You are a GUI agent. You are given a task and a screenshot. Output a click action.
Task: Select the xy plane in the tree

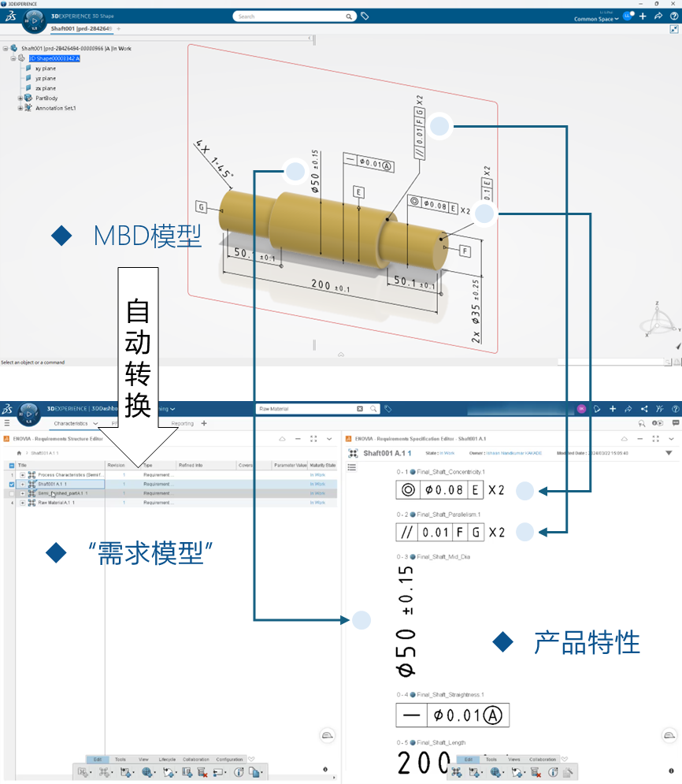tap(46, 69)
